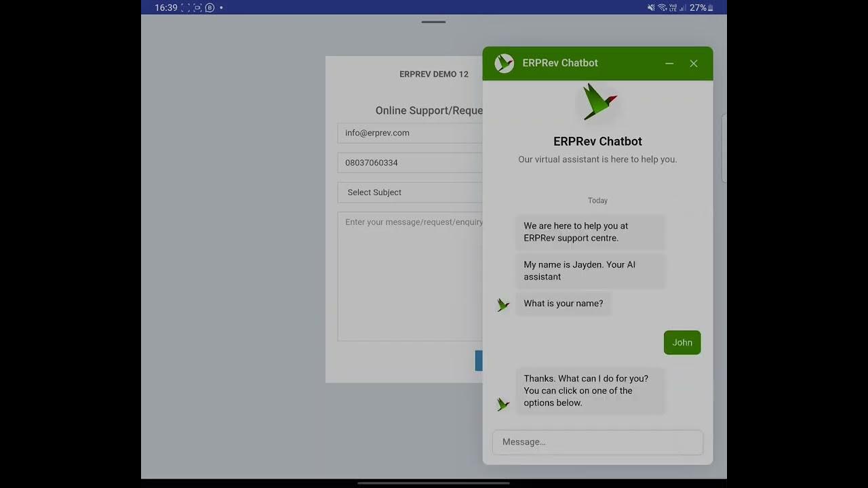The width and height of the screenshot is (868, 488).
Task: Click the 'We are here to help you' message
Action: pyautogui.click(x=590, y=232)
